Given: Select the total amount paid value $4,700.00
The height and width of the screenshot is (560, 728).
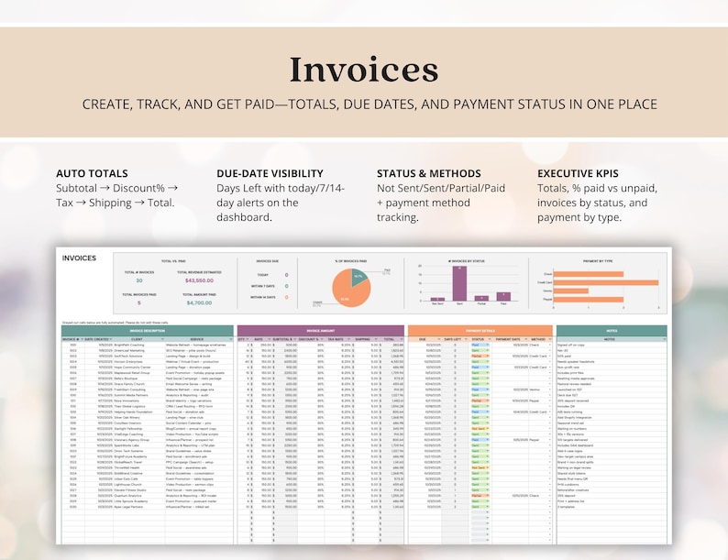Looking at the screenshot, I should coord(199,303).
